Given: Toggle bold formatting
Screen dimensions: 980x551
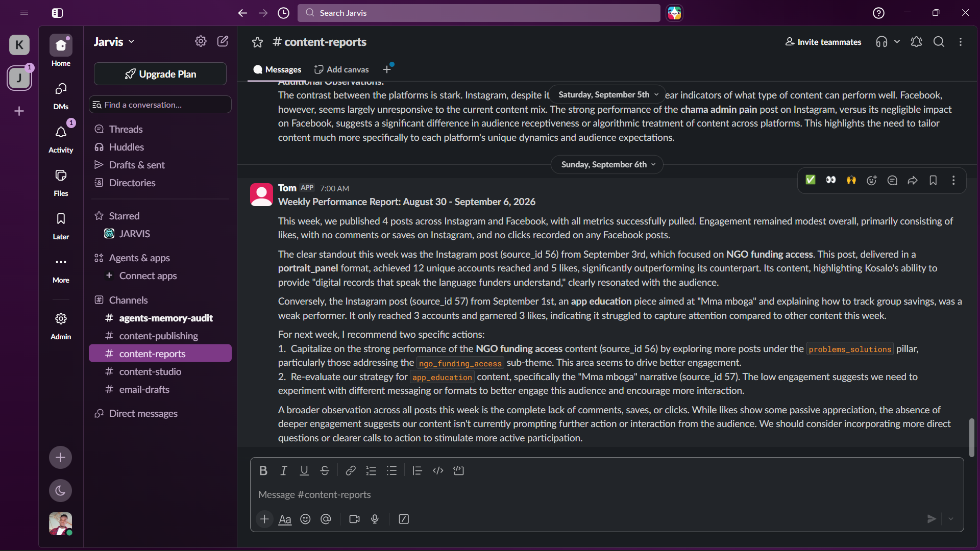Looking at the screenshot, I should [263, 470].
